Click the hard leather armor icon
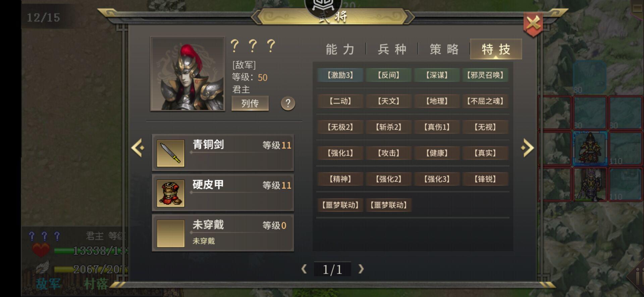Viewport: 644px width, 297px height. [170, 193]
